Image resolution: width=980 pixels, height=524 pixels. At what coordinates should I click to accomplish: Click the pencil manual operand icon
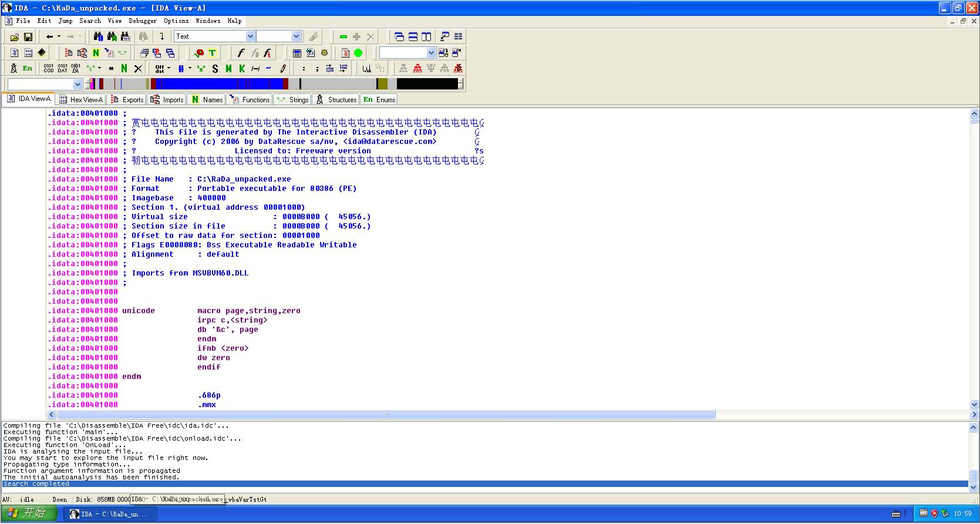click(x=282, y=69)
